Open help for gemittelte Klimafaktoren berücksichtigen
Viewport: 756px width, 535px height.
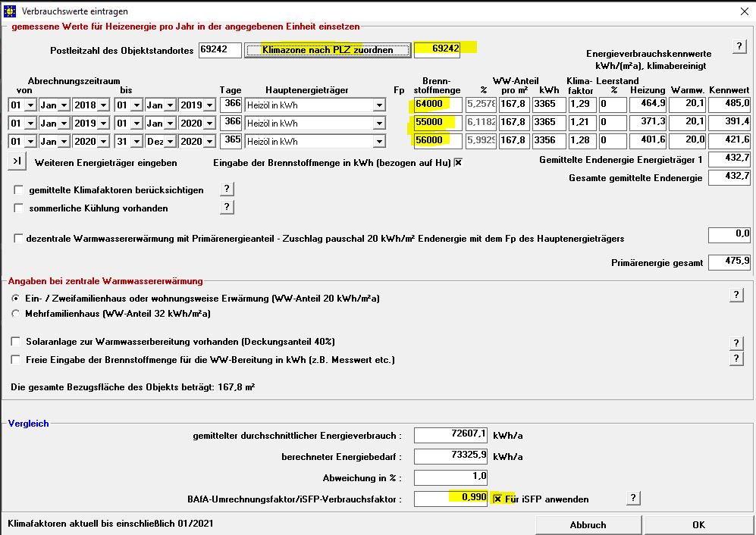click(227, 189)
